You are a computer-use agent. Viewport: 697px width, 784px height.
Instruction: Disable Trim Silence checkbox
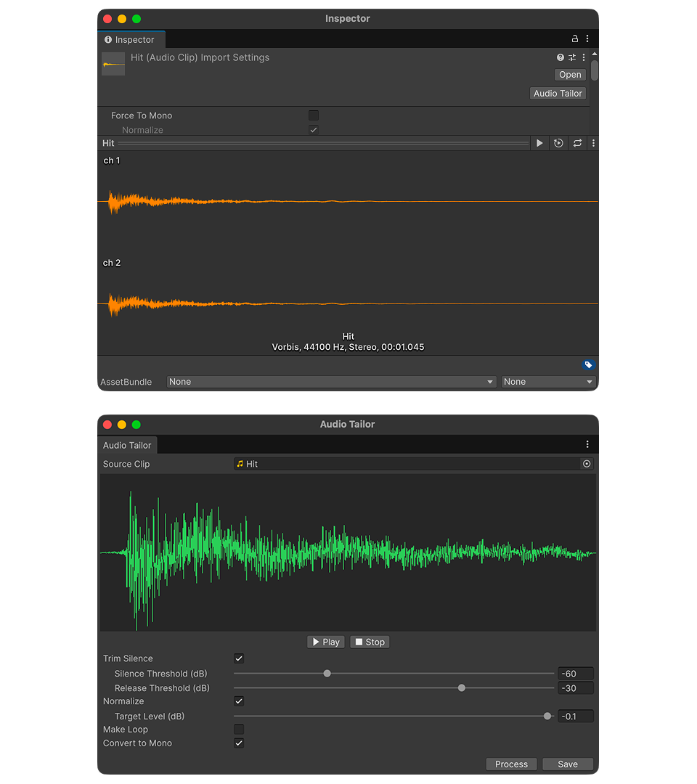(x=239, y=658)
